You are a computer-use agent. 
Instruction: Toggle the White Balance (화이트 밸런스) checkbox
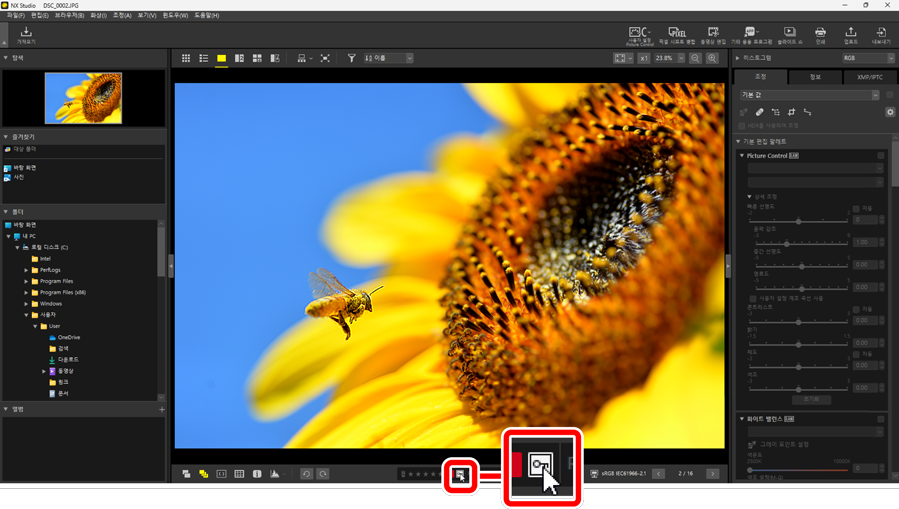click(881, 419)
